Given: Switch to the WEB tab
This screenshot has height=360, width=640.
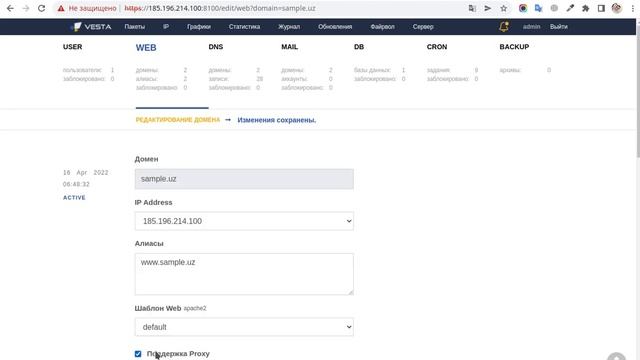Looking at the screenshot, I should tap(146, 47).
